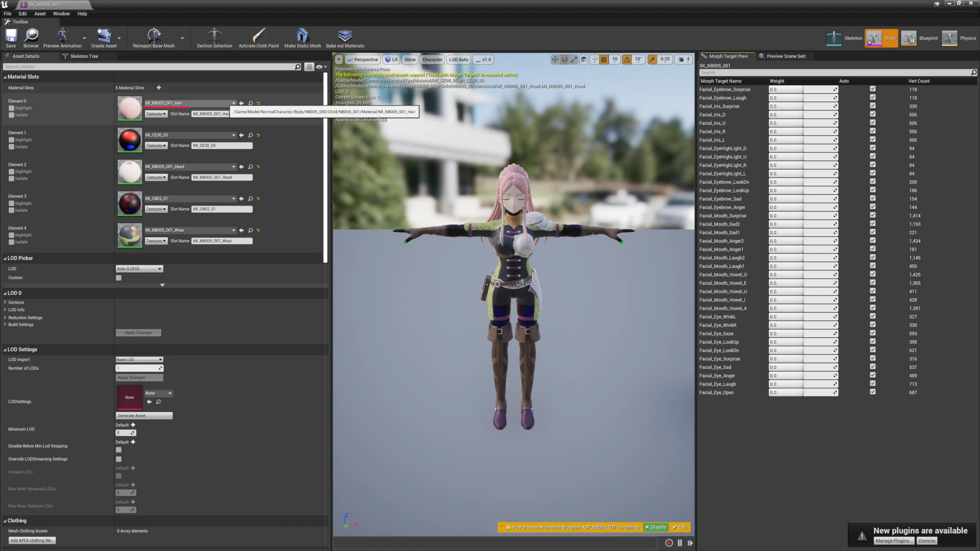Open the Edit menu
980x551 pixels.
pos(23,14)
